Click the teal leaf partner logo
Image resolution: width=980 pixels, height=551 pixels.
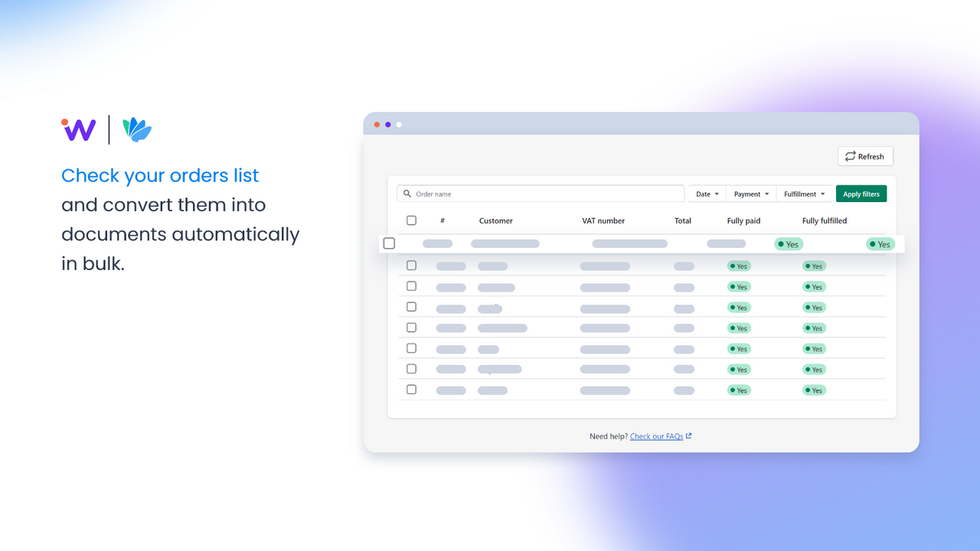tap(136, 129)
